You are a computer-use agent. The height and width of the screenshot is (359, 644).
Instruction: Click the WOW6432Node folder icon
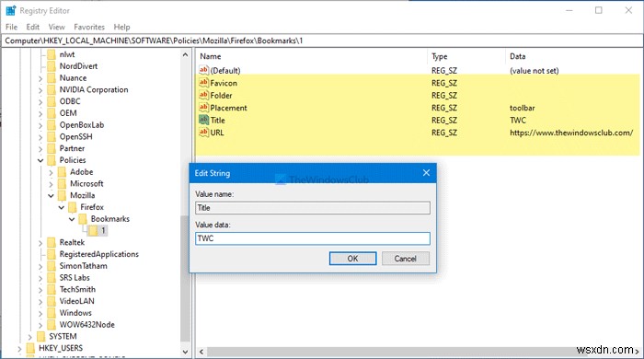click(x=52, y=325)
